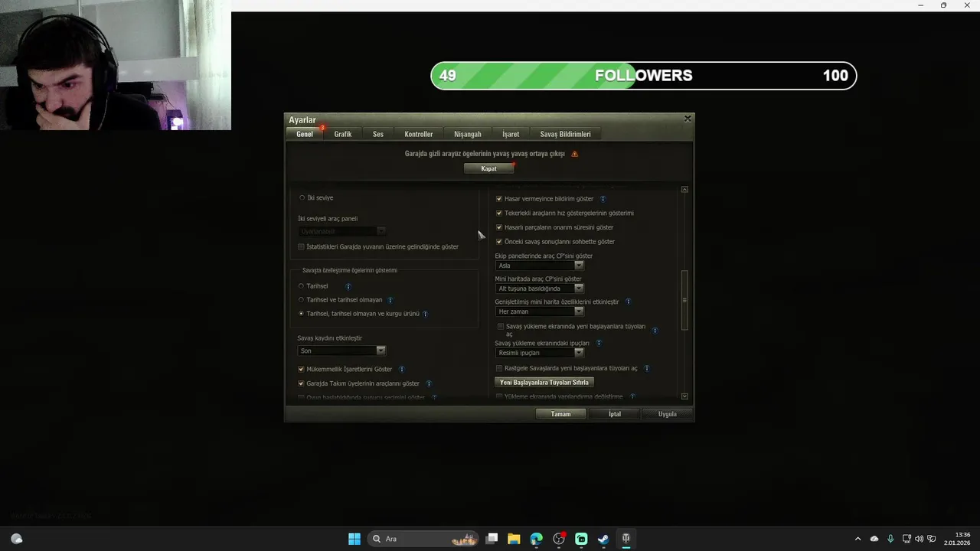Open Ekip panellerinde araç CP'sini göster dropdown
This screenshot has width=980, height=551.
pyautogui.click(x=540, y=266)
